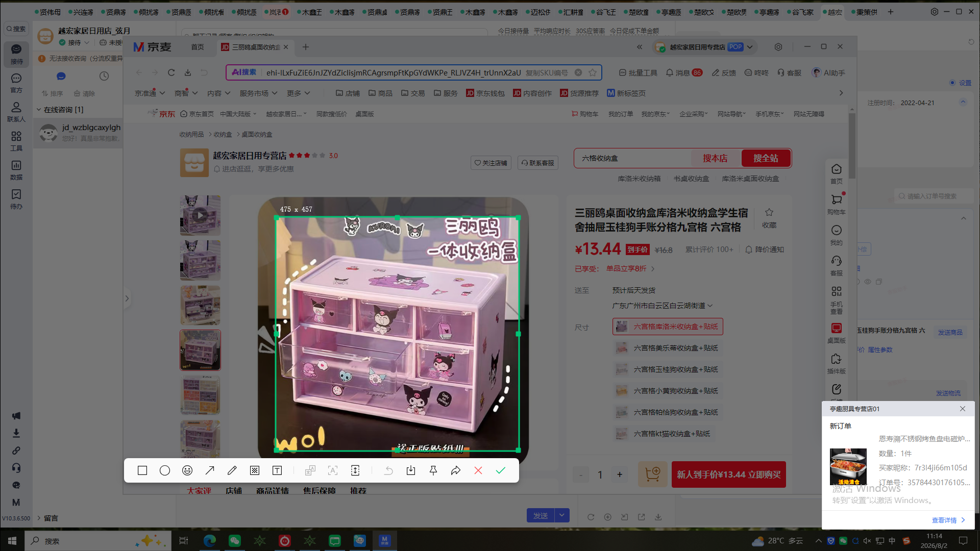The width and height of the screenshot is (980, 551).
Task: Switch to the 首页 tab in 京麦
Action: [198, 47]
